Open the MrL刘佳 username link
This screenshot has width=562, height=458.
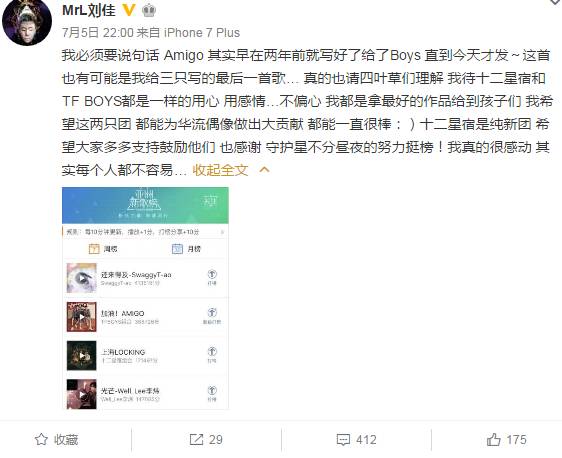pyautogui.click(x=89, y=10)
